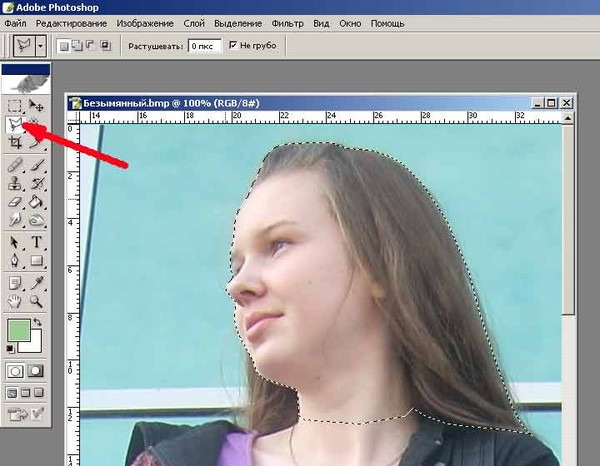The height and width of the screenshot is (466, 600).
Task: Click the document window icon in title bar
Action: (x=75, y=103)
